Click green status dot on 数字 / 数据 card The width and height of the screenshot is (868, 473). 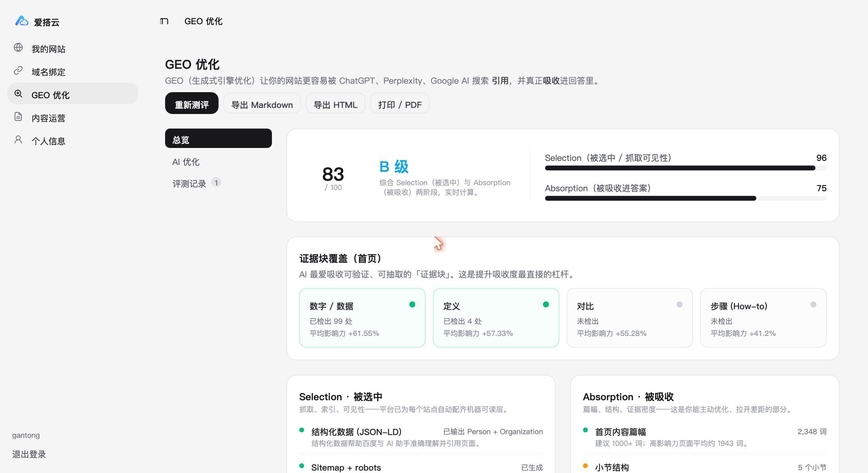pos(412,304)
